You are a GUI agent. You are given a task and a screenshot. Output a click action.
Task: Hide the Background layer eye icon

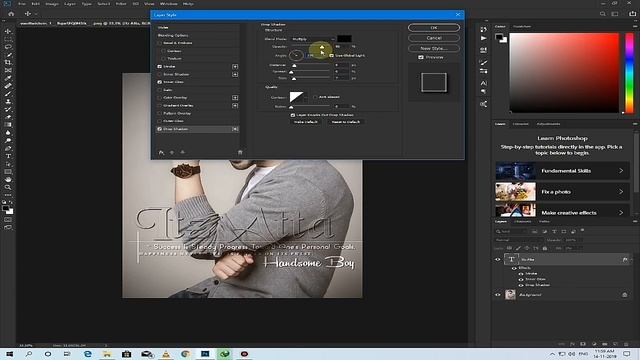498,295
